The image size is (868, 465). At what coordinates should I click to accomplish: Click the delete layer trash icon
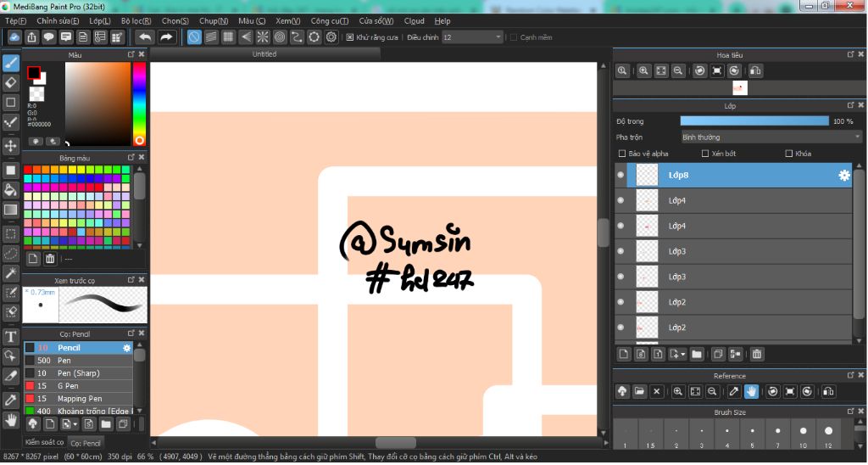(757, 354)
